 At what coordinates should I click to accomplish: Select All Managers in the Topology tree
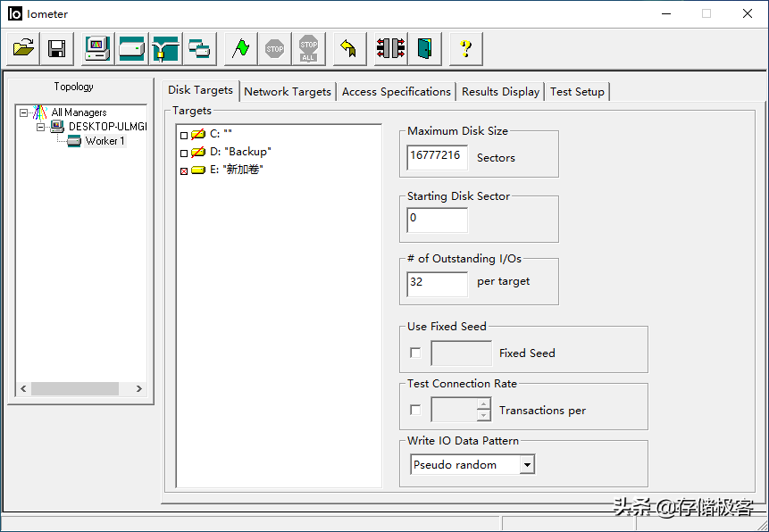click(79, 112)
